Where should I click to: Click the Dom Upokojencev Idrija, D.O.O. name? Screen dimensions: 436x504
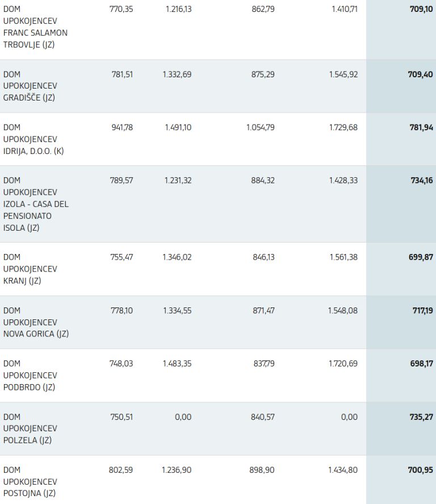33,139
